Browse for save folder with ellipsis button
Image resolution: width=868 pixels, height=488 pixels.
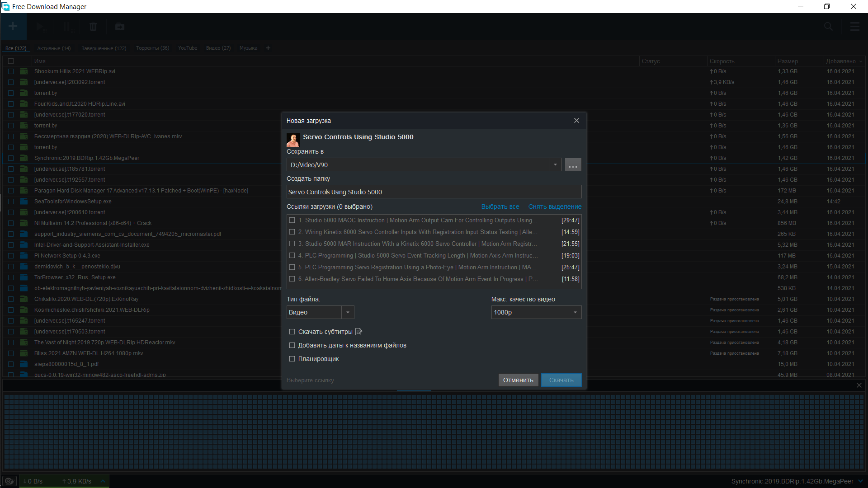point(573,165)
